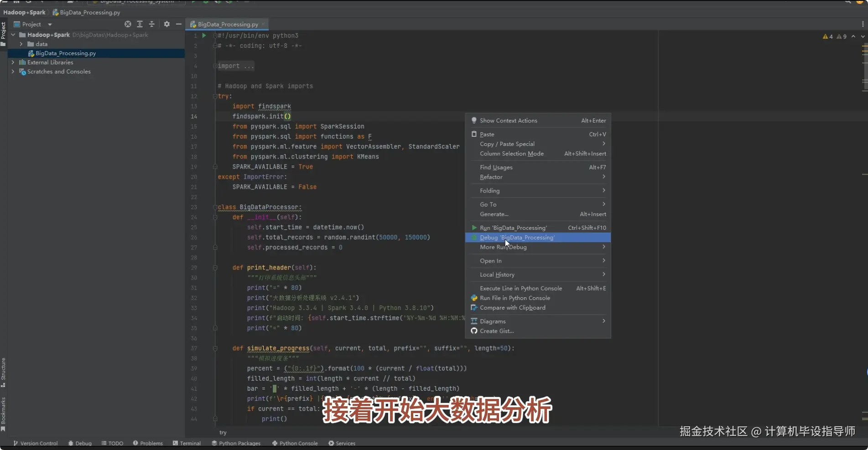
Task: Expand the data folder
Action: [21, 44]
